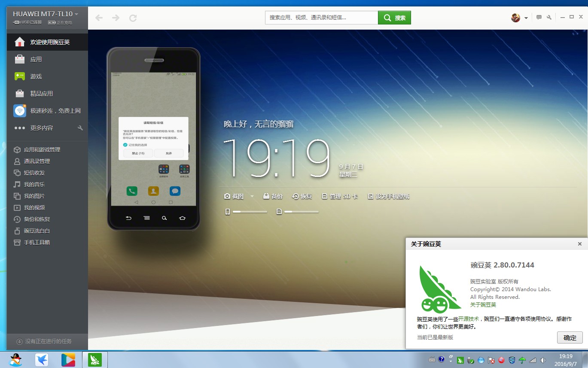This screenshot has width=588, height=368.
Task: Click the Wandoujia taskbar button
Action: [95, 359]
